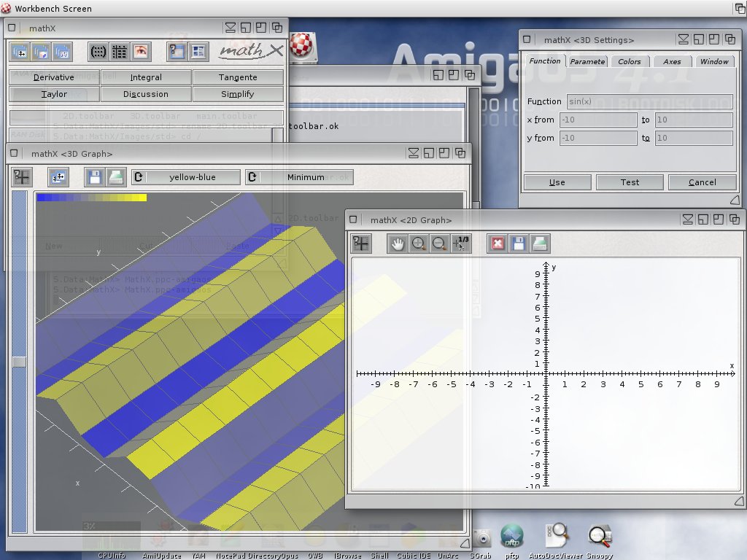Switch to the Colors tab in 3D Settings
The height and width of the screenshot is (560, 747).
pos(630,61)
